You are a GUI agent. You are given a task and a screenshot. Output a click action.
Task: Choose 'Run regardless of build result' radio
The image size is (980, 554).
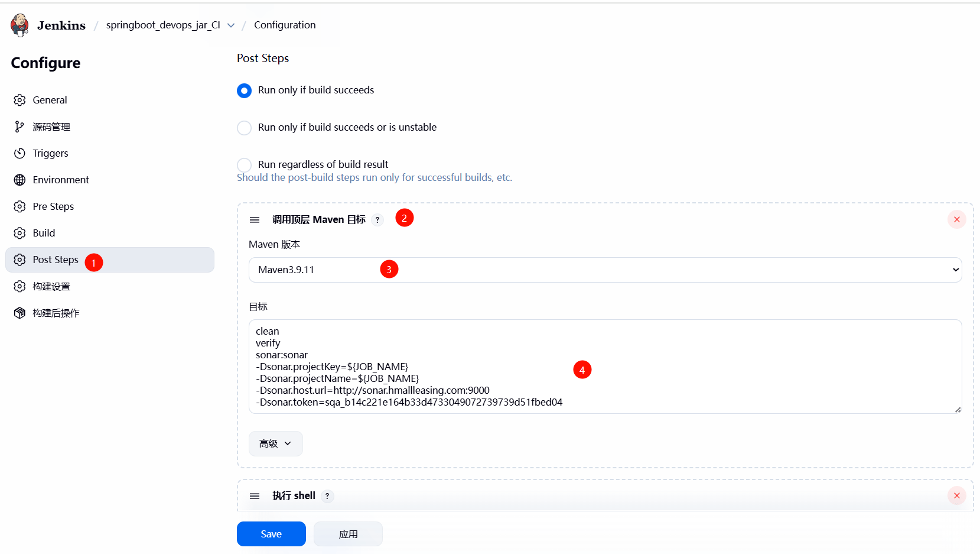coord(244,164)
